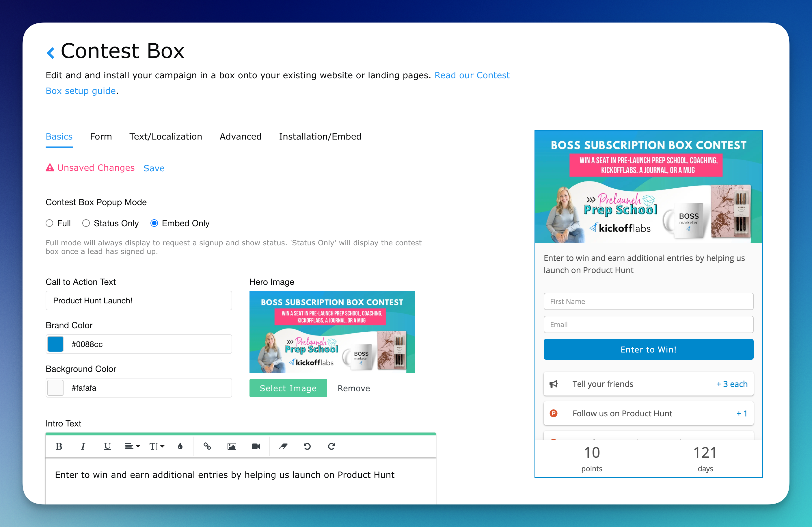Switch to the Advanced tab

(240, 136)
